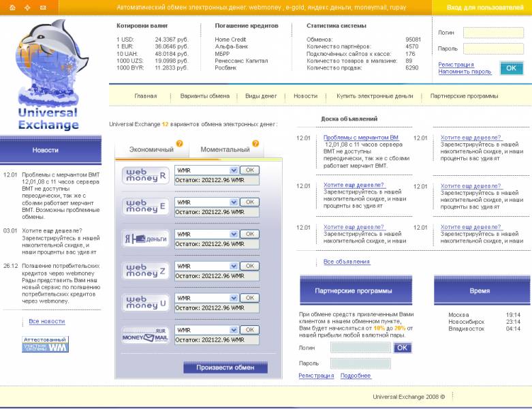Click Ренессанс Капитал under Погашение кредитов
The height and width of the screenshot is (409, 532).
[241, 61]
